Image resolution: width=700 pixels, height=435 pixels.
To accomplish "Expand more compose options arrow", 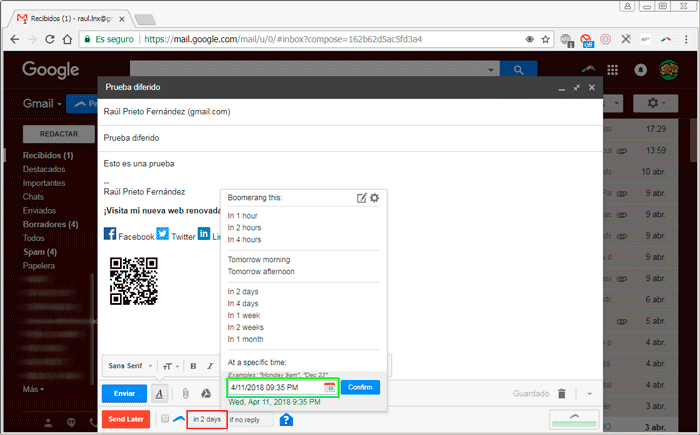I will (x=590, y=394).
